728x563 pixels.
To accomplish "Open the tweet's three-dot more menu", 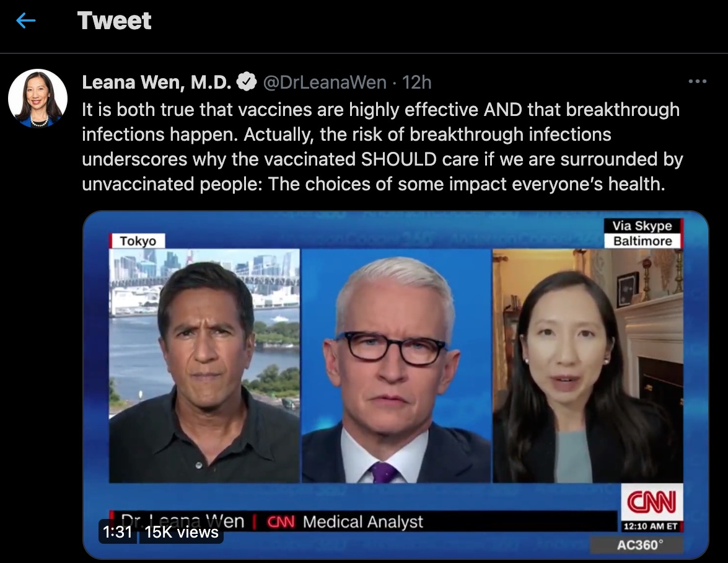I will [698, 81].
